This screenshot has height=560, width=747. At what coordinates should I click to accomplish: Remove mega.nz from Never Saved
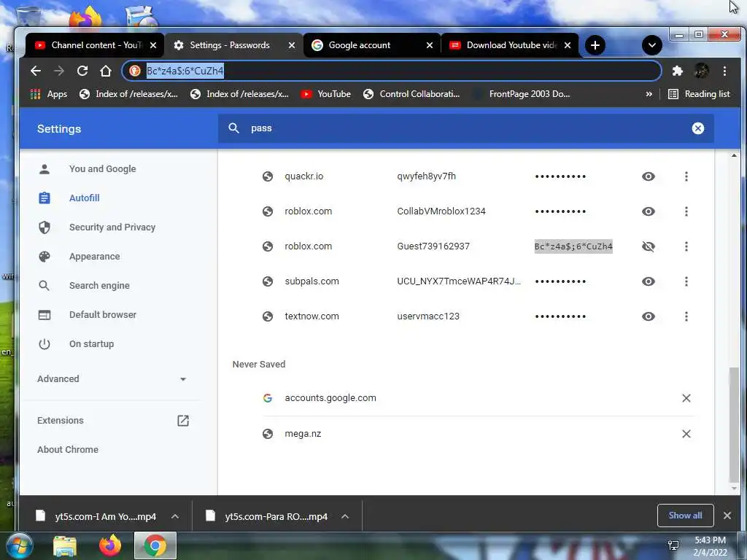pyautogui.click(x=686, y=434)
